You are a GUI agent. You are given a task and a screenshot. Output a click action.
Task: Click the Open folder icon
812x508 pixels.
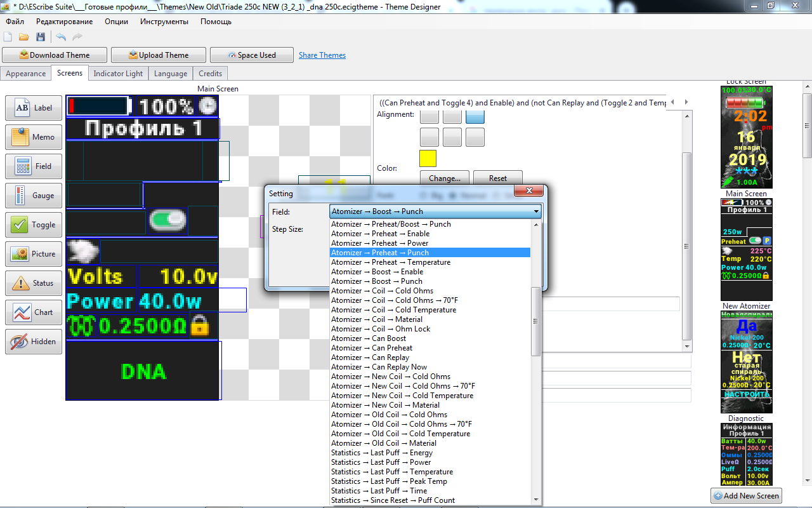pyautogui.click(x=24, y=37)
